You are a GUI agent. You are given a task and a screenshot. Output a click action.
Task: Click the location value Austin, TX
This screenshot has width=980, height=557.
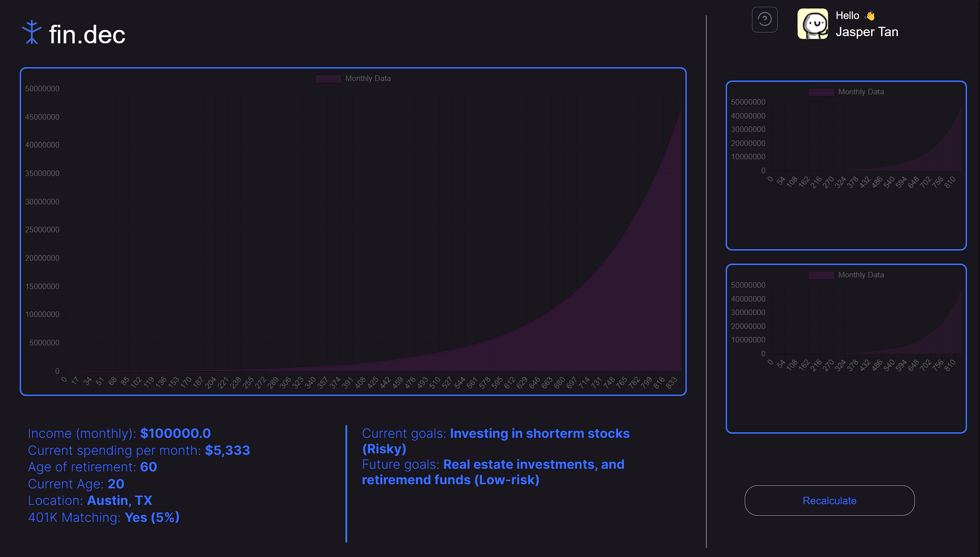point(119,501)
